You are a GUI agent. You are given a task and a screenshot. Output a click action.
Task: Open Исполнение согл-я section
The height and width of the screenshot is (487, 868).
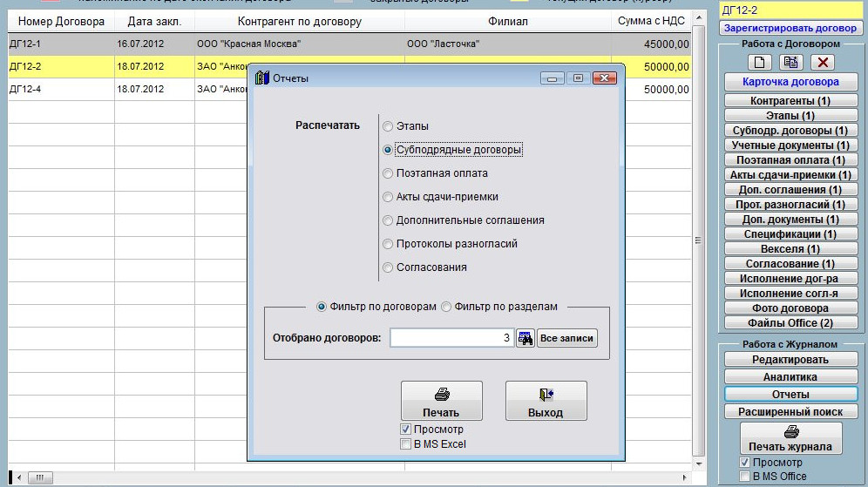tap(790, 294)
